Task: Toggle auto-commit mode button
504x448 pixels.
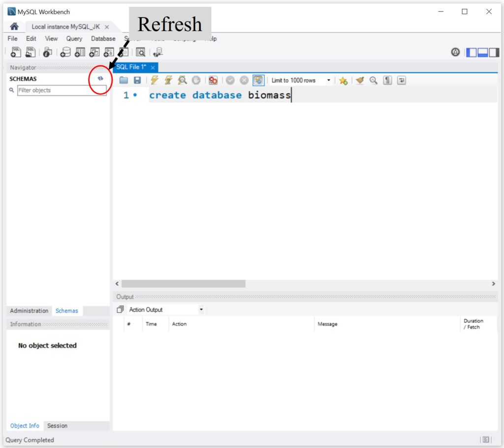Action: (258, 81)
